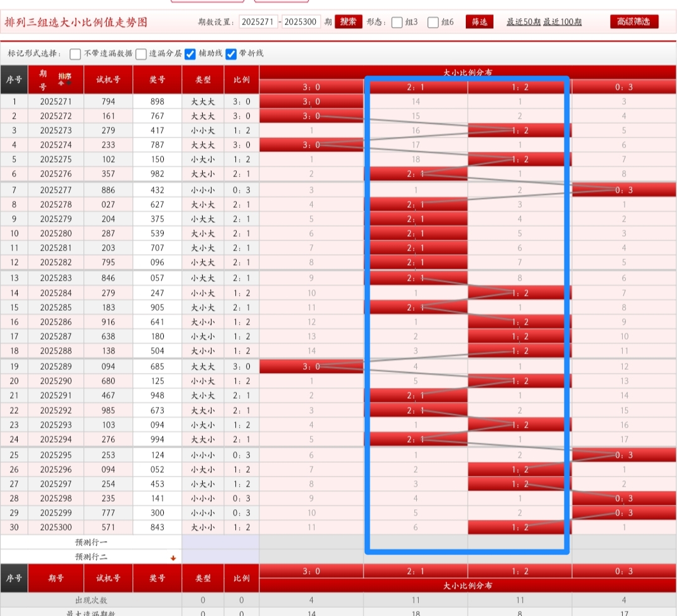Click prize number 057 in row 2025283
678x616 pixels.
[158, 278]
